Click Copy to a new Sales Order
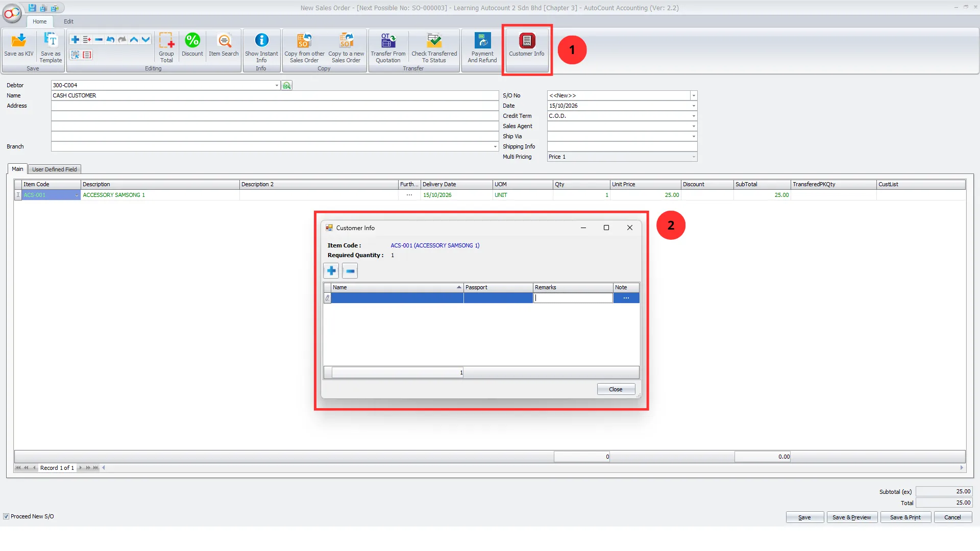 pos(346,48)
